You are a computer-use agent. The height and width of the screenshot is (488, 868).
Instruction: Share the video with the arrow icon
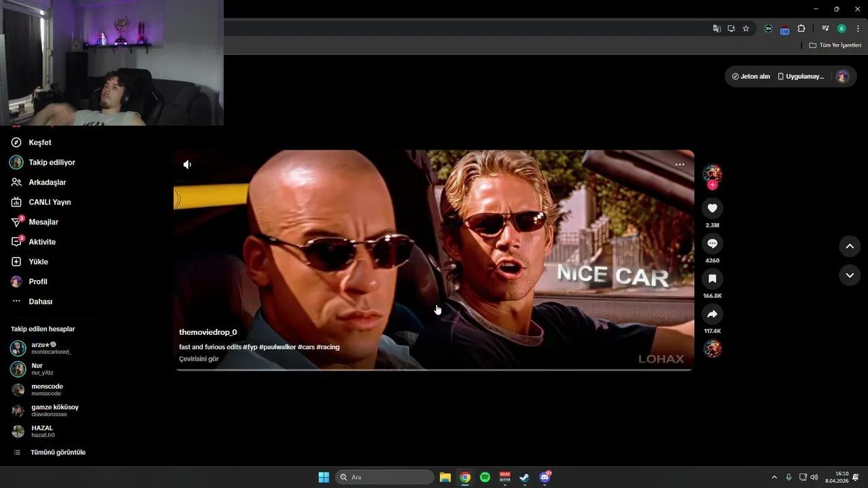point(712,314)
